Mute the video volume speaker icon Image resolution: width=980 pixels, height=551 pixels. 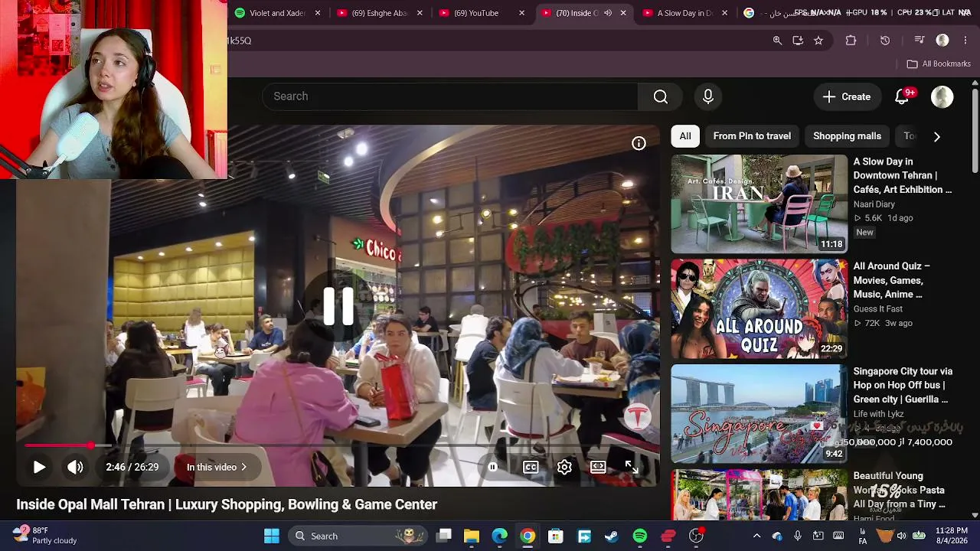75,467
